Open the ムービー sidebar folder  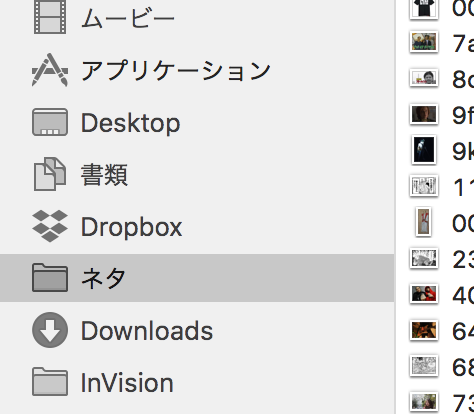[x=197, y=17]
